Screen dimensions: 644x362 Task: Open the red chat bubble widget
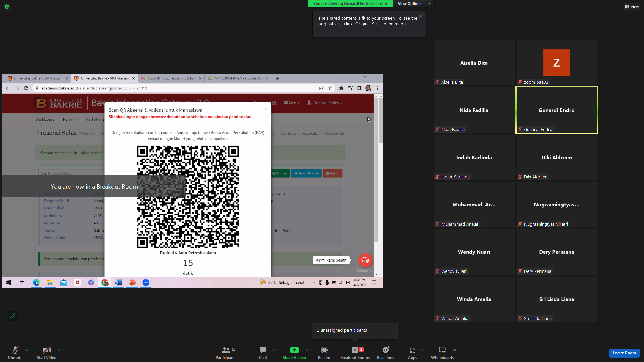pos(365,260)
